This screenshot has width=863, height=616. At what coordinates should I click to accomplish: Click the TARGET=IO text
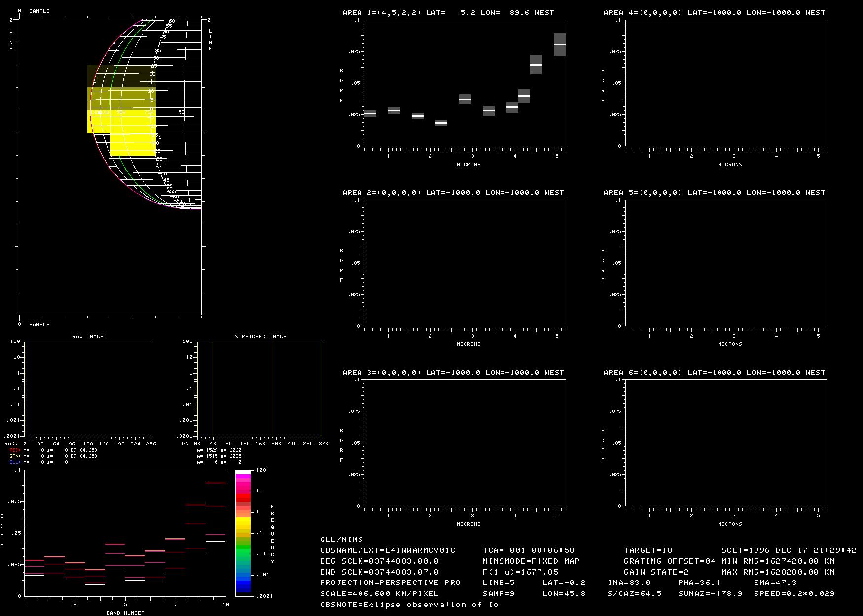tap(647, 550)
